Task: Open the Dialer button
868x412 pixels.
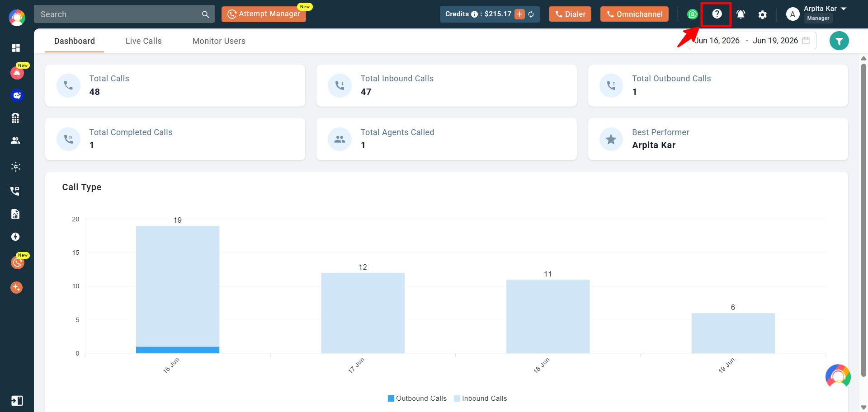Action: [570, 14]
